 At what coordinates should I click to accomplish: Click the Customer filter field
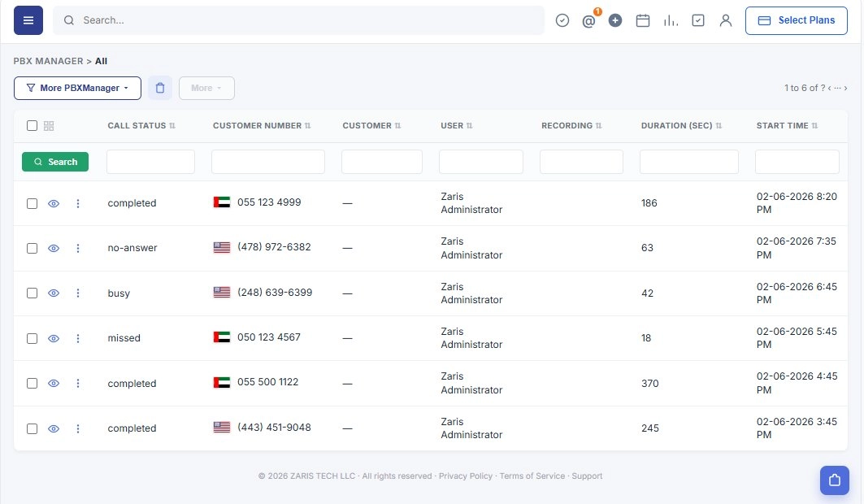click(382, 162)
